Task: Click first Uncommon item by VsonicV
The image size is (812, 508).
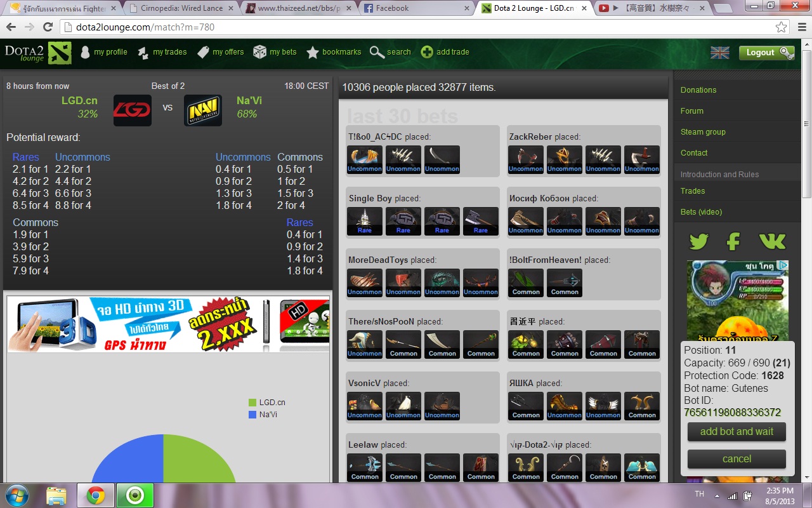Action: click(x=365, y=406)
